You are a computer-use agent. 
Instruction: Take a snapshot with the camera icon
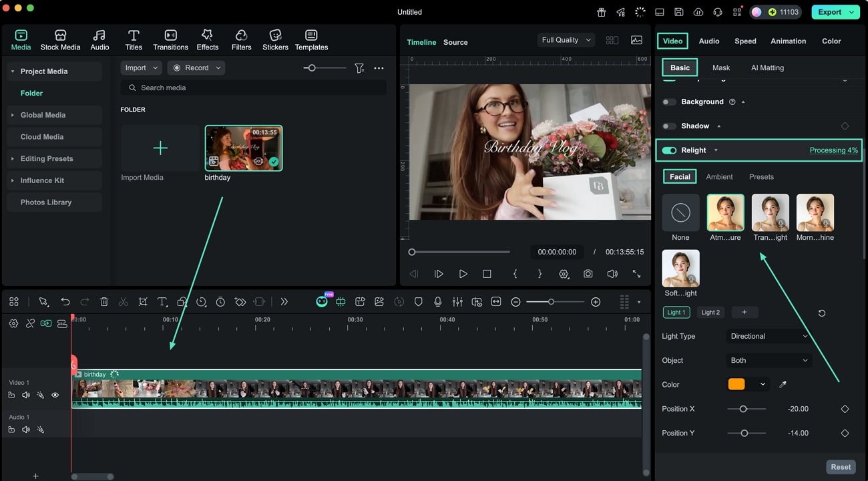click(x=588, y=274)
